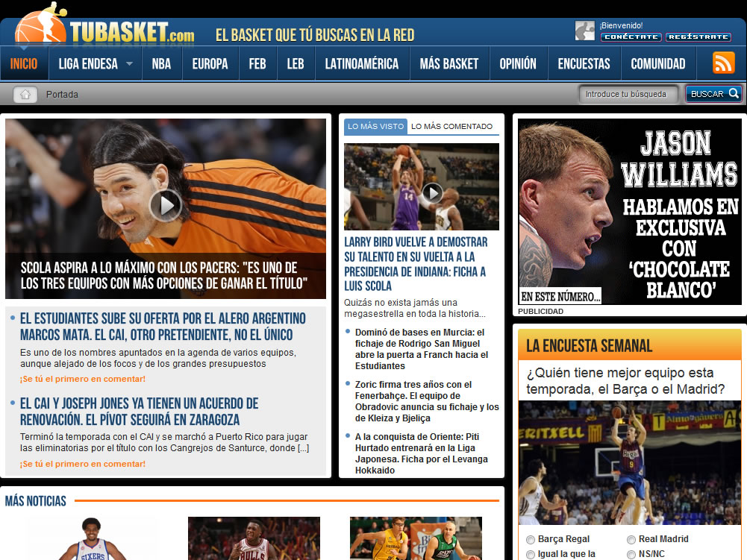This screenshot has width=747, height=560.
Task: Click the ¡Bienvenido! greeting text
Action: pos(621,25)
